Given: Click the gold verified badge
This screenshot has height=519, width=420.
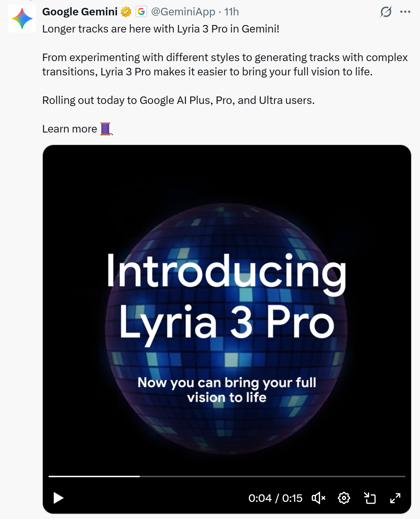Looking at the screenshot, I should pos(126,12).
